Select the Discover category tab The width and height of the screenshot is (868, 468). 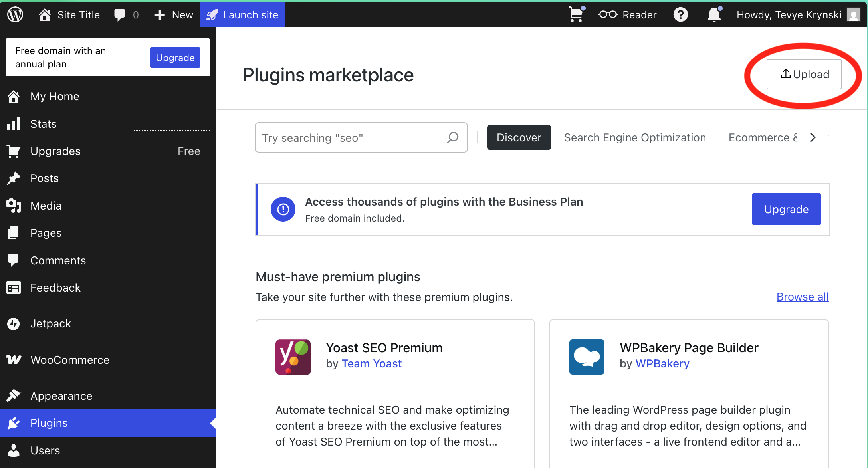pyautogui.click(x=519, y=137)
